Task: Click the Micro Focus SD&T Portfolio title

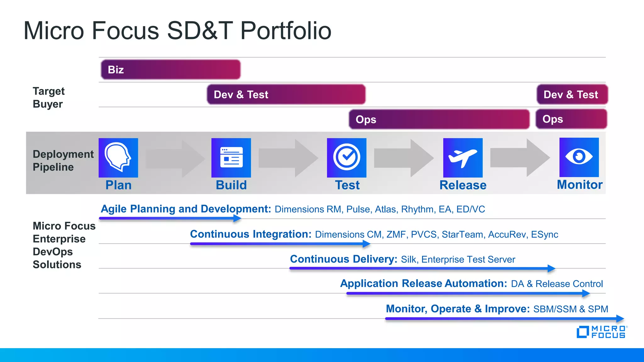Action: [x=178, y=31]
